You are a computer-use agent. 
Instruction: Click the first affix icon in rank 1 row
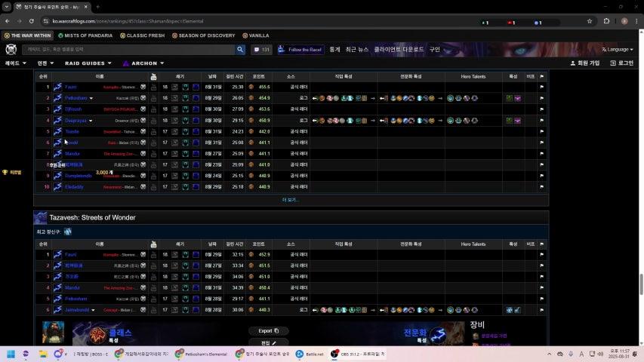pyautogui.click(x=174, y=87)
